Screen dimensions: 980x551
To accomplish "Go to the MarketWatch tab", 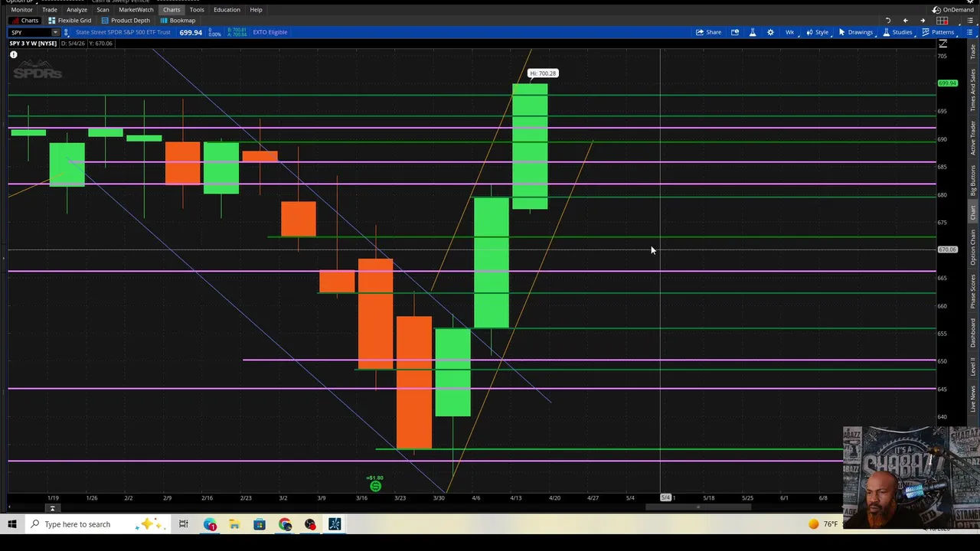I will (x=136, y=10).
